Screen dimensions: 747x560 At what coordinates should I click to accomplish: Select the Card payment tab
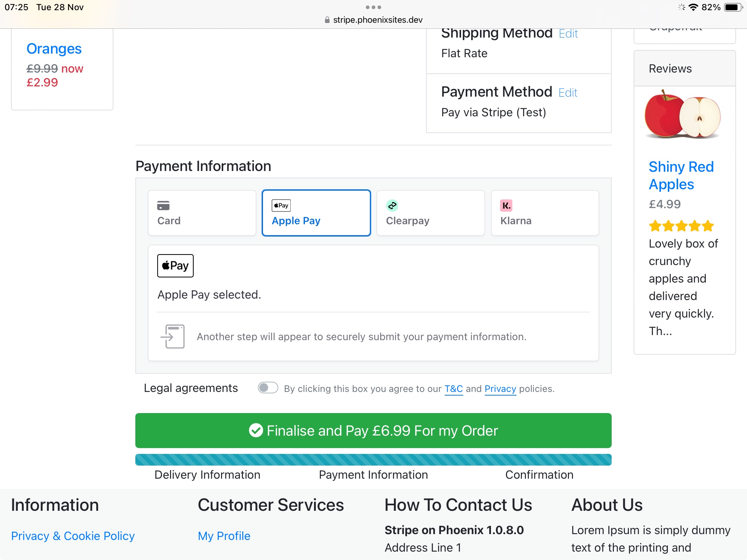(x=202, y=213)
